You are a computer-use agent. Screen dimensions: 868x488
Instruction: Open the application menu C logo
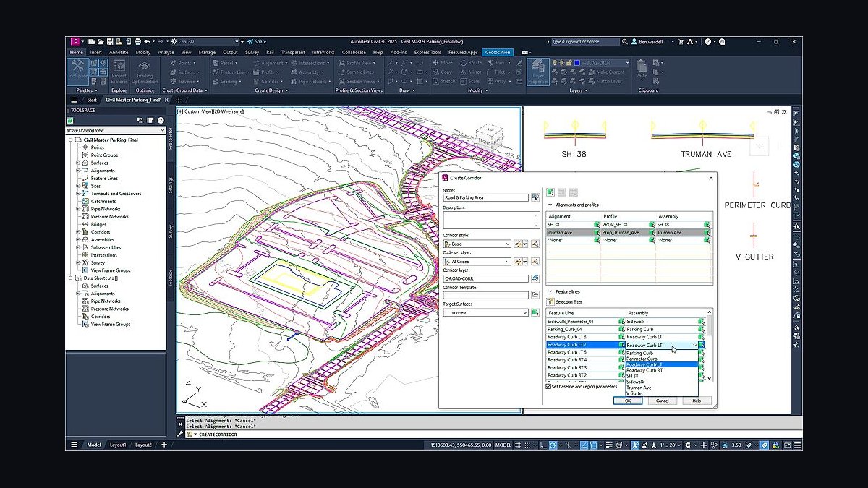coord(74,42)
